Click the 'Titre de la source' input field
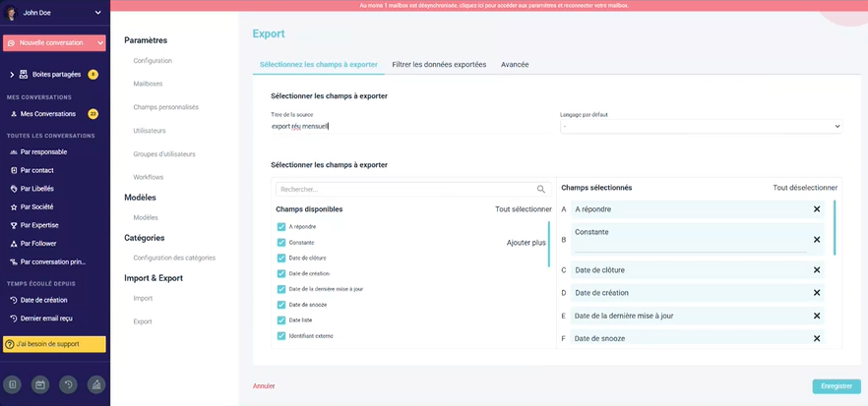The width and height of the screenshot is (868, 406). [x=410, y=126]
